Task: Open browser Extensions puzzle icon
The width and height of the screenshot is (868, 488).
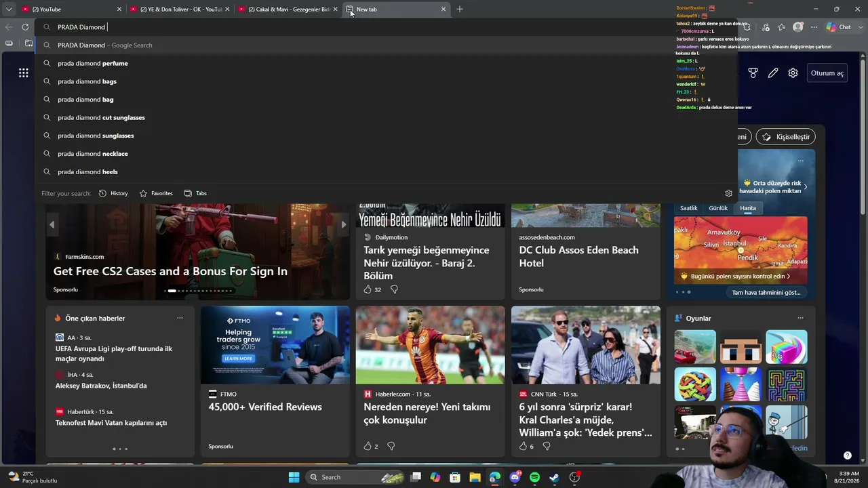Action: [x=747, y=27]
